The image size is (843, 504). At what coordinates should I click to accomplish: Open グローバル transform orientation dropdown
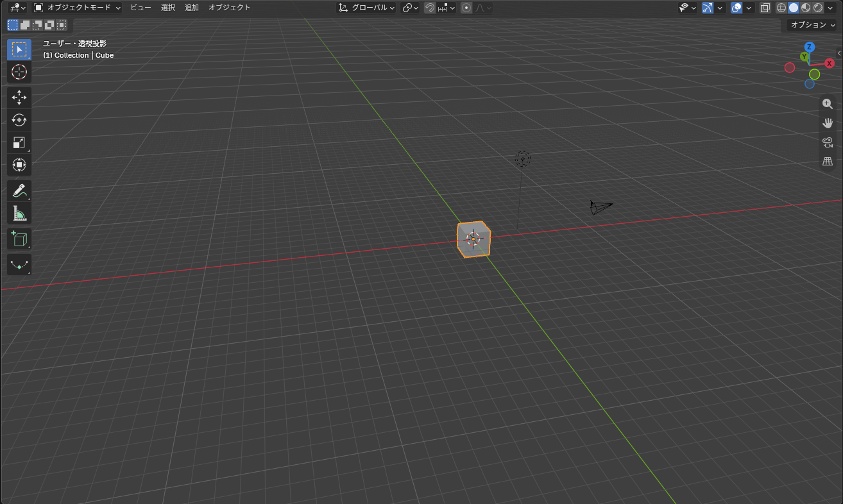pyautogui.click(x=367, y=8)
